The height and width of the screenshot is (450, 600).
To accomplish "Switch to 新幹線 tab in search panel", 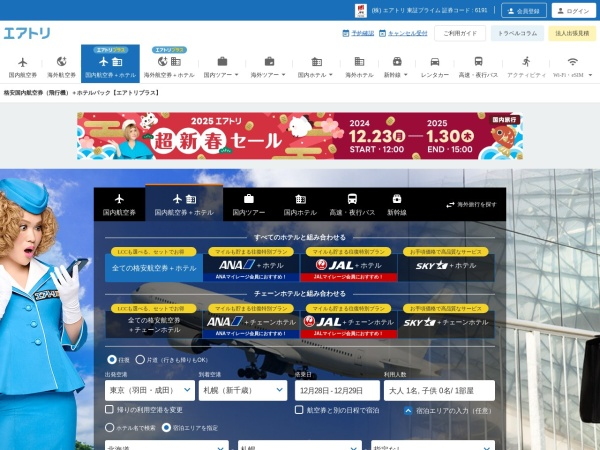I will (397, 204).
